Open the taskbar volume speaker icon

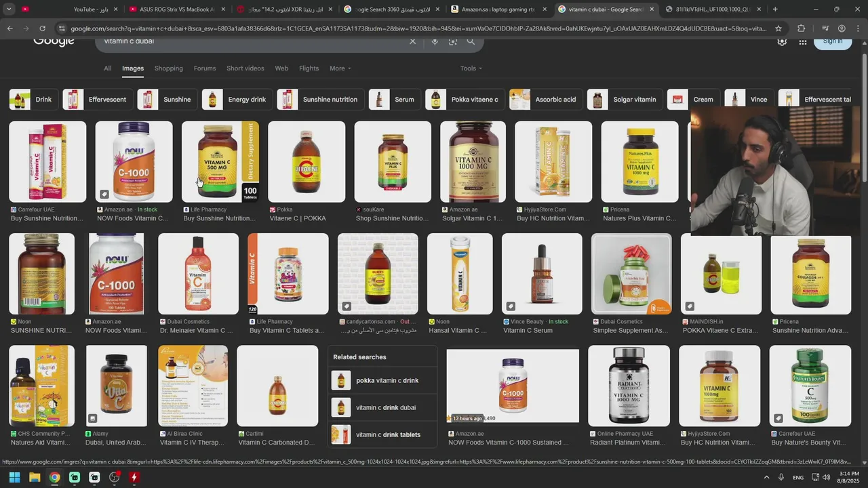(x=826, y=477)
